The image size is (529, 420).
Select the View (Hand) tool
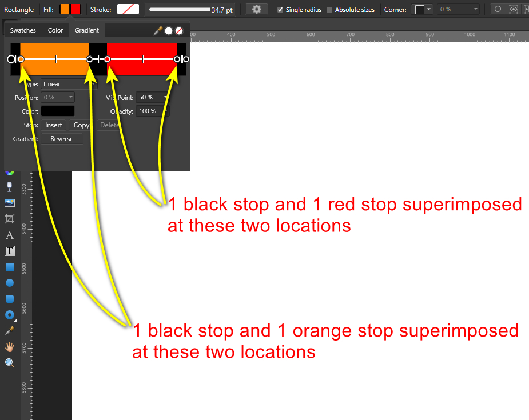tap(9, 346)
